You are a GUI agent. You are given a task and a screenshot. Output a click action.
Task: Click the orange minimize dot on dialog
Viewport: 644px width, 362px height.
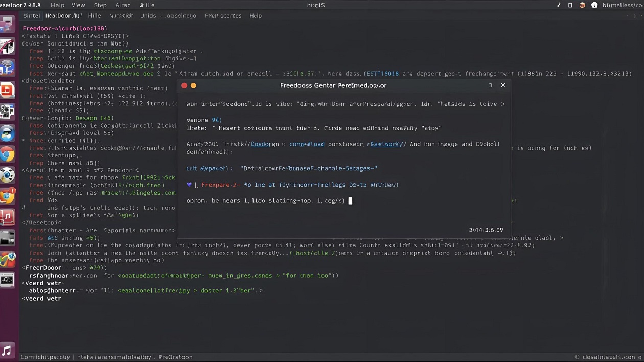(193, 85)
